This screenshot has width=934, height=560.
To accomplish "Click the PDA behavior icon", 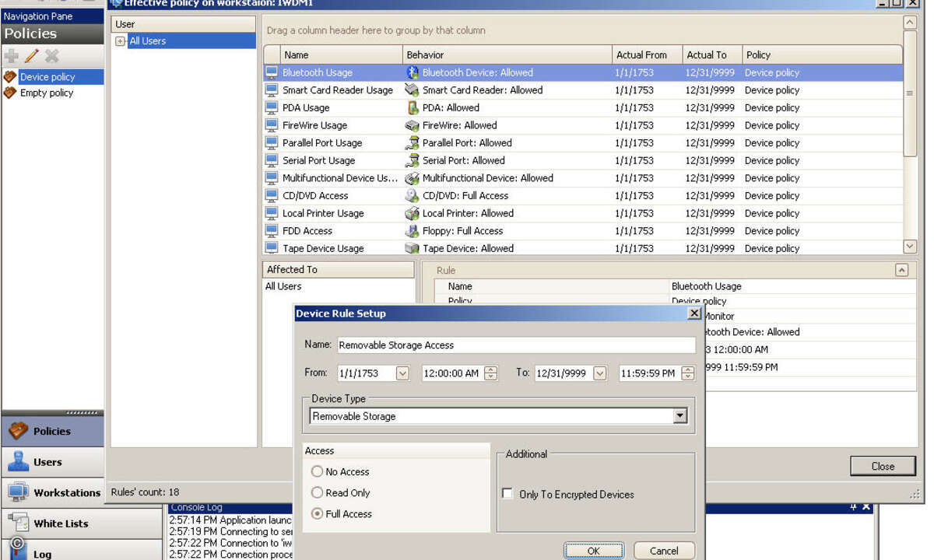I will (x=413, y=108).
